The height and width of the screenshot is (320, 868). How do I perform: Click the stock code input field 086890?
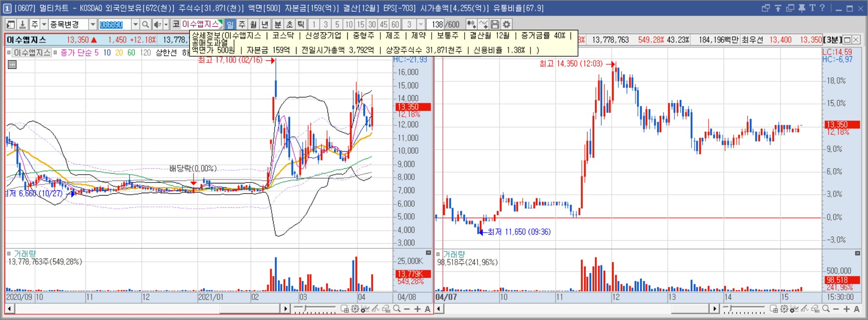tap(115, 24)
